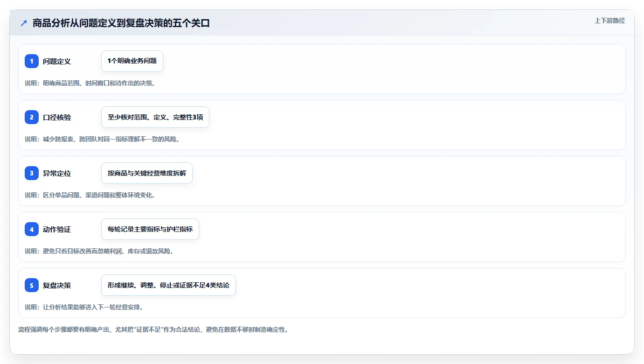Click the 问题定义 step title
Image resolution: width=644 pixels, height=364 pixels.
57,61
